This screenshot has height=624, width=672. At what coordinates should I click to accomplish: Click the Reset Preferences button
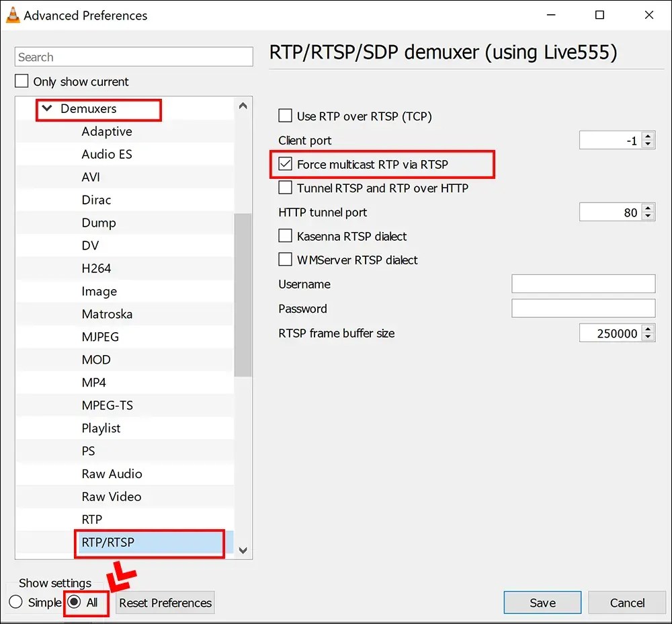click(165, 602)
